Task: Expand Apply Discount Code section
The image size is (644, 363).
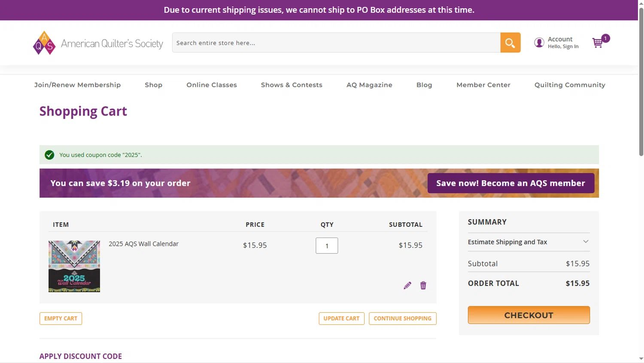Action: click(x=80, y=356)
